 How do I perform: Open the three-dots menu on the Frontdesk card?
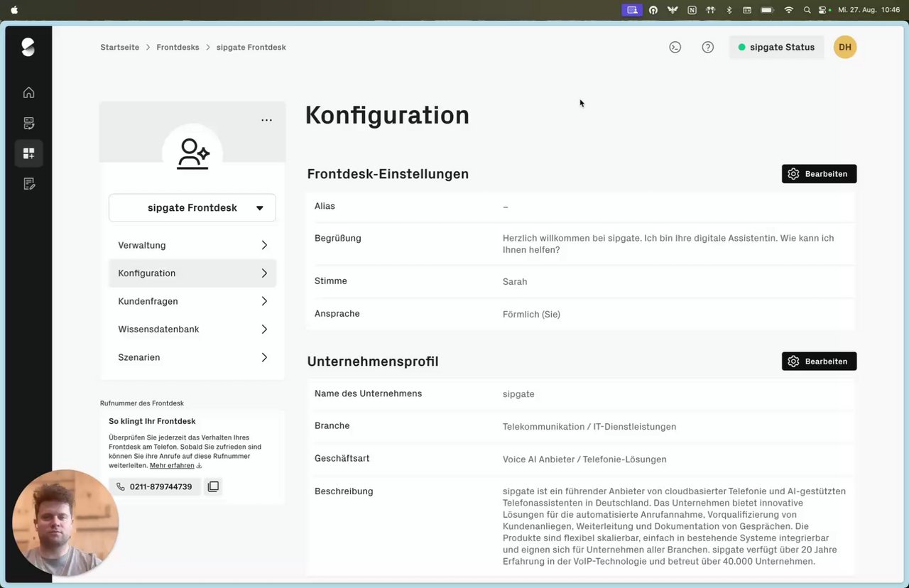coord(266,120)
